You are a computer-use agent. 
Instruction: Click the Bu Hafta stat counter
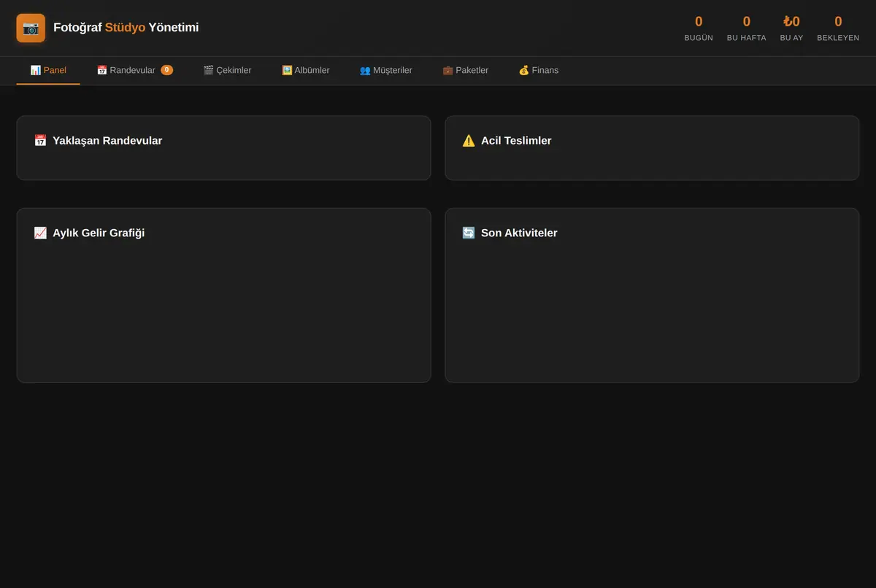(x=746, y=28)
